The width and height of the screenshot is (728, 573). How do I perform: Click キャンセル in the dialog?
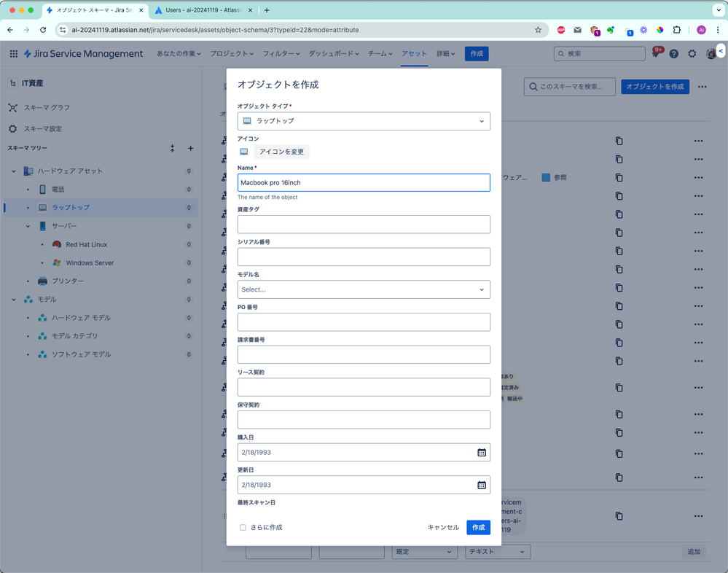[443, 528]
